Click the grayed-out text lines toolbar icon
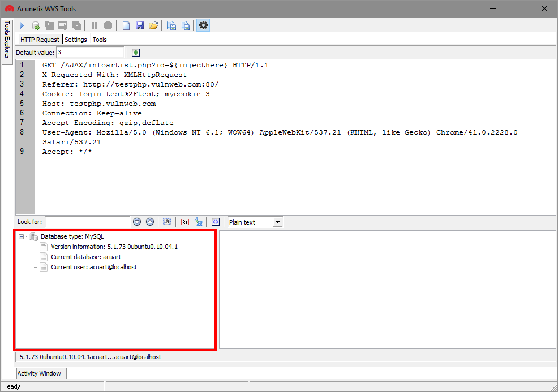 coord(63,25)
